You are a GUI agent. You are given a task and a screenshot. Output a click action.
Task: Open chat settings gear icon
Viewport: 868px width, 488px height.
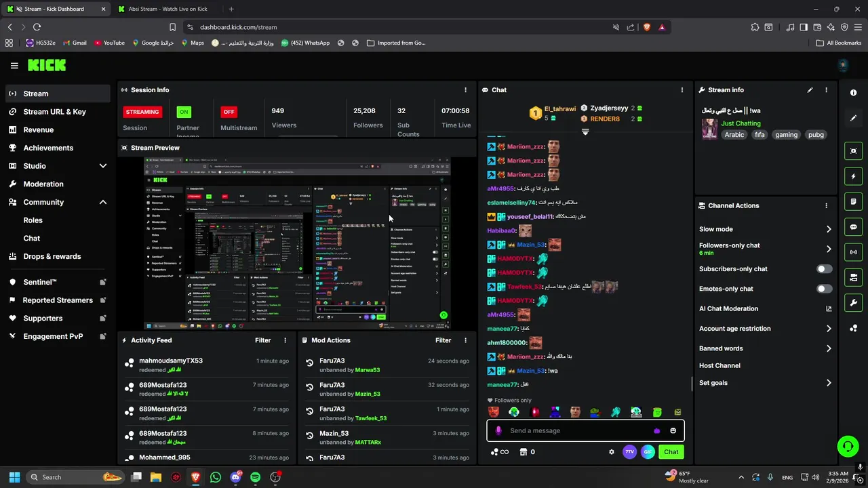point(612,452)
